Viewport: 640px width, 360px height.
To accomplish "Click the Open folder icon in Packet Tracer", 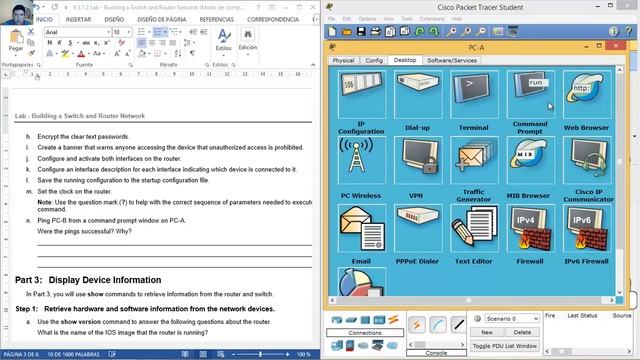I will click(x=347, y=31).
